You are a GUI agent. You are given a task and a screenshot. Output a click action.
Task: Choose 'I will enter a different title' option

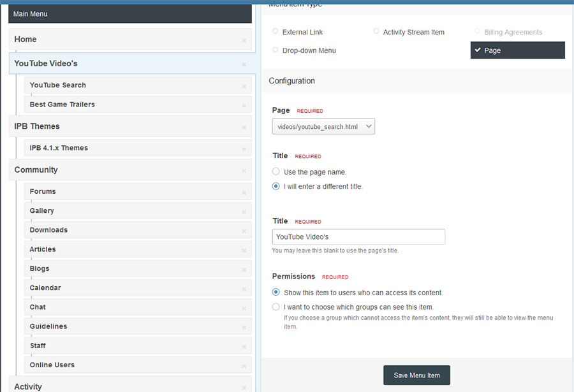pos(276,186)
